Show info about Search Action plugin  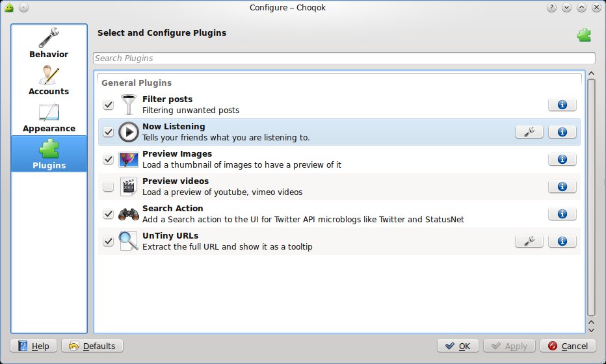point(562,214)
